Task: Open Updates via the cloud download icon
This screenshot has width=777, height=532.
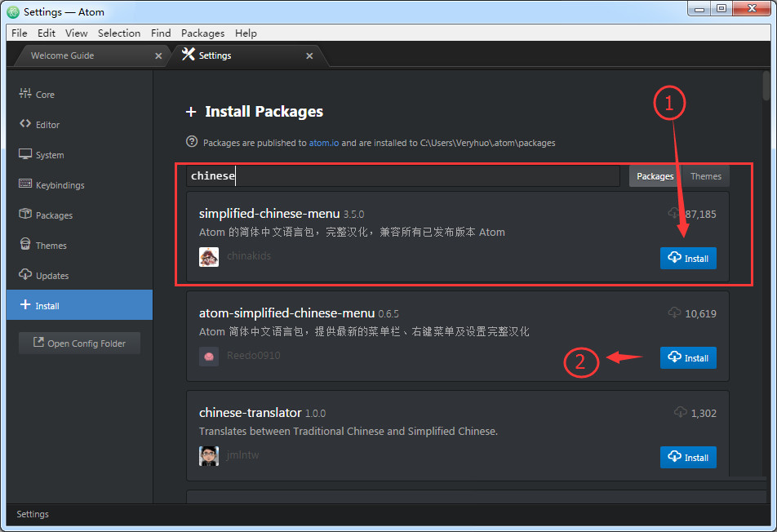Action: click(25, 274)
